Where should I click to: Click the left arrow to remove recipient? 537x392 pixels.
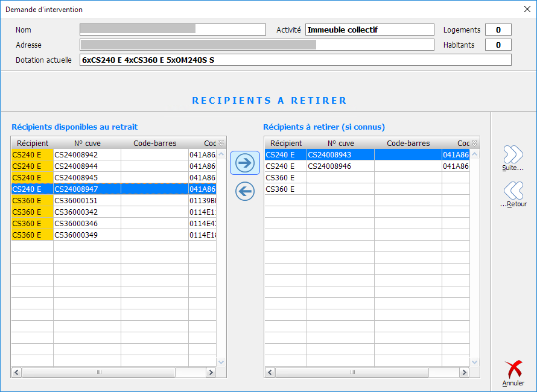[x=245, y=192]
